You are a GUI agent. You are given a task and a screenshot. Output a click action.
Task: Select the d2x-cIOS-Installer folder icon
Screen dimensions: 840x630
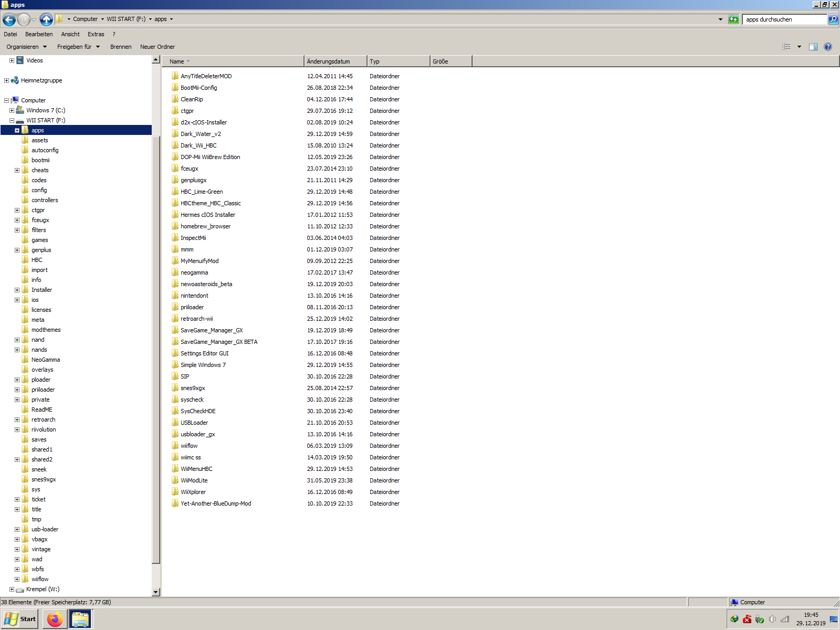click(x=175, y=122)
